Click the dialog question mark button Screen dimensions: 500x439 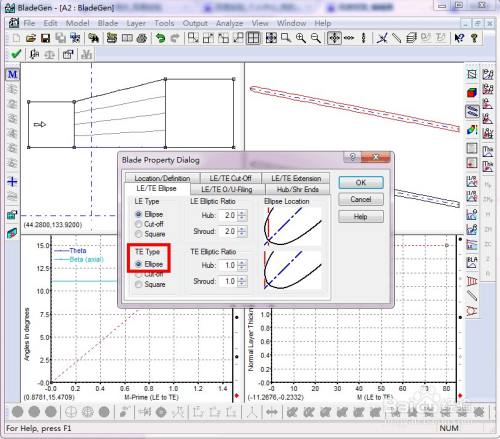tap(353, 157)
